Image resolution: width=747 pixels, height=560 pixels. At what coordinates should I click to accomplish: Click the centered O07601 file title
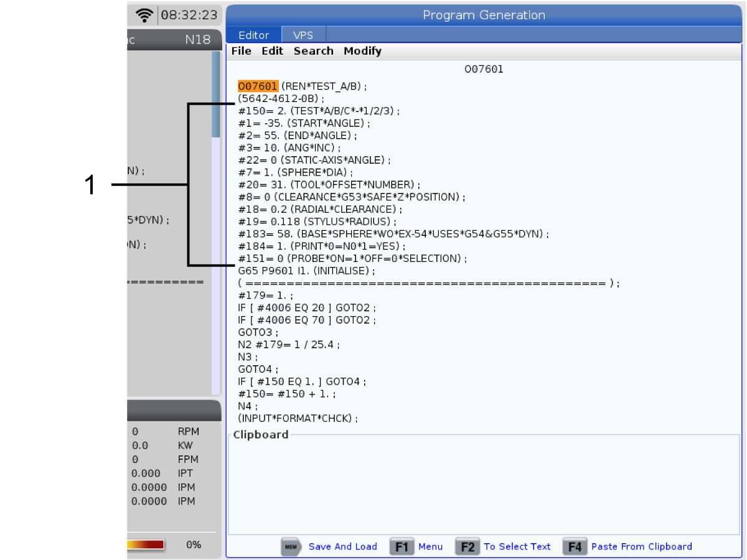pyautogui.click(x=484, y=69)
